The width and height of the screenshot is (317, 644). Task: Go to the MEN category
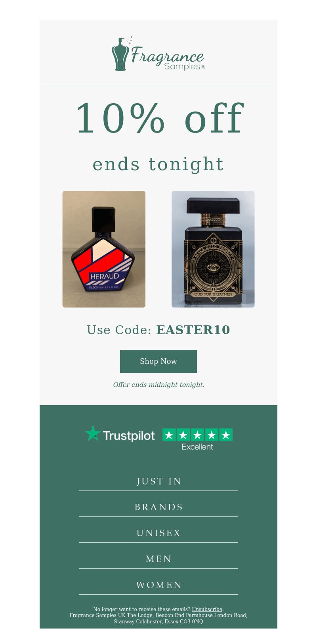tap(158, 559)
